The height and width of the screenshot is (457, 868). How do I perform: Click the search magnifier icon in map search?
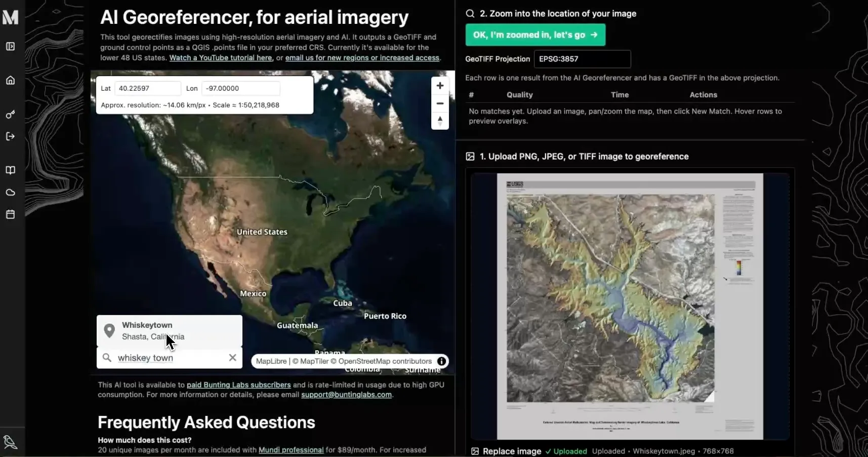click(107, 358)
